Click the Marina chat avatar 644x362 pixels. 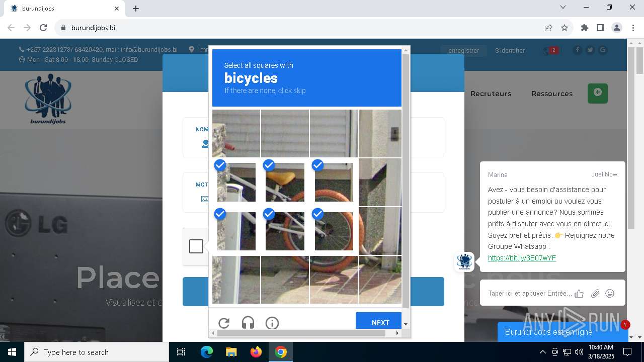[464, 262]
